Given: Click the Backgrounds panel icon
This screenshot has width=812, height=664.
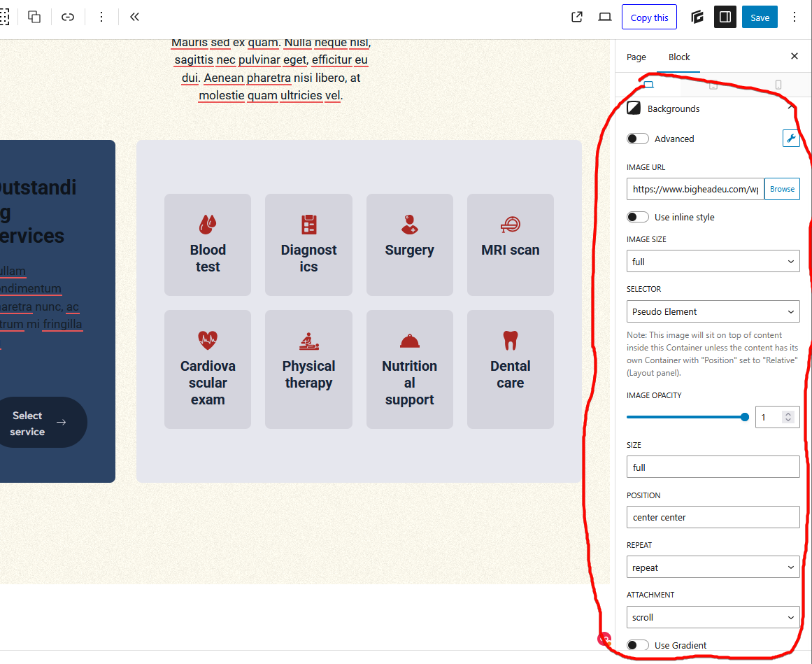Looking at the screenshot, I should [634, 108].
